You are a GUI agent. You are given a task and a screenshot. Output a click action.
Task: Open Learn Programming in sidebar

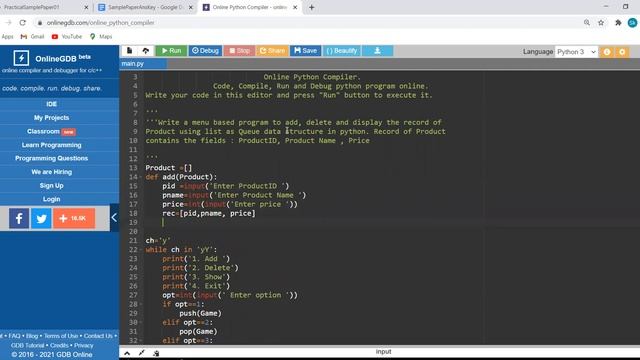51,145
